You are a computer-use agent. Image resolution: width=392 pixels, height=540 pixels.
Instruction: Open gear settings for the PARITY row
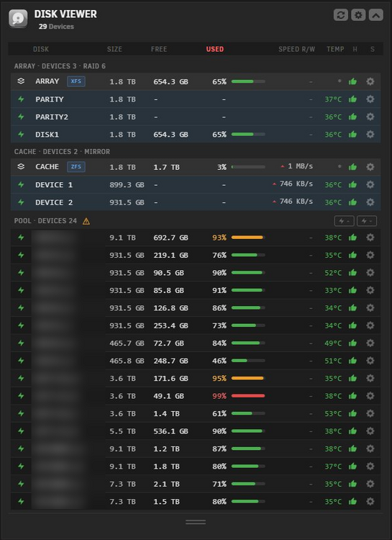coord(370,99)
